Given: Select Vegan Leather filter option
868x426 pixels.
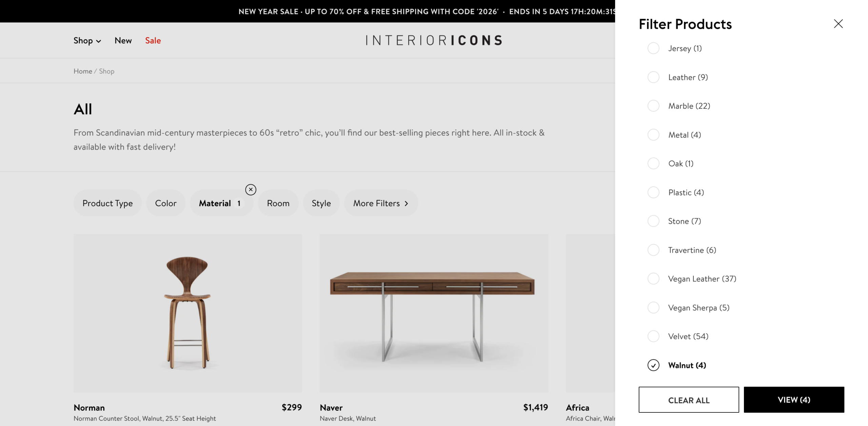Looking at the screenshot, I should [x=653, y=279].
